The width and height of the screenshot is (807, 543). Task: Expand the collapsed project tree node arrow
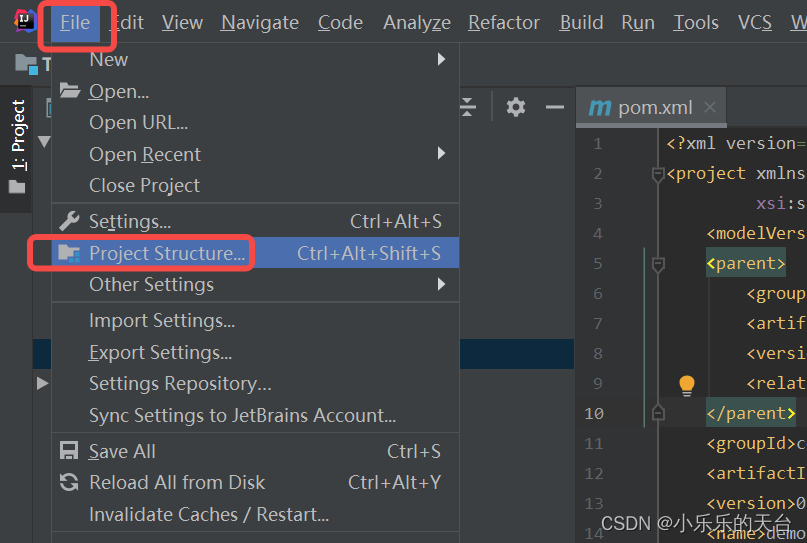click(x=43, y=383)
